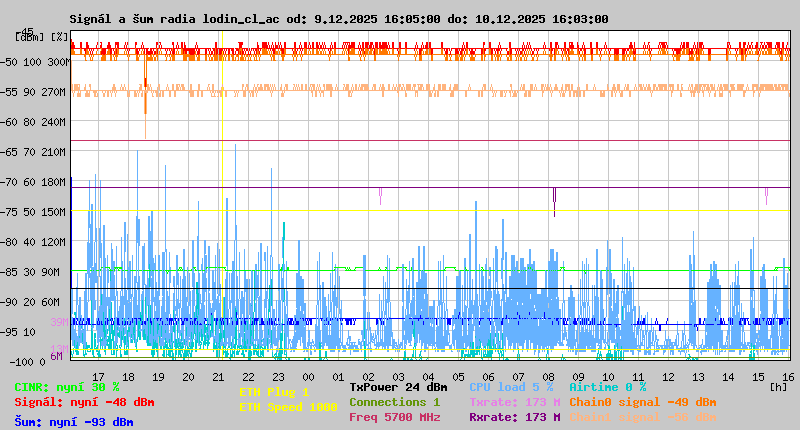Click the orange signal dip spike near 18:30
Viewport: 800px width, 430px height.
[145, 99]
